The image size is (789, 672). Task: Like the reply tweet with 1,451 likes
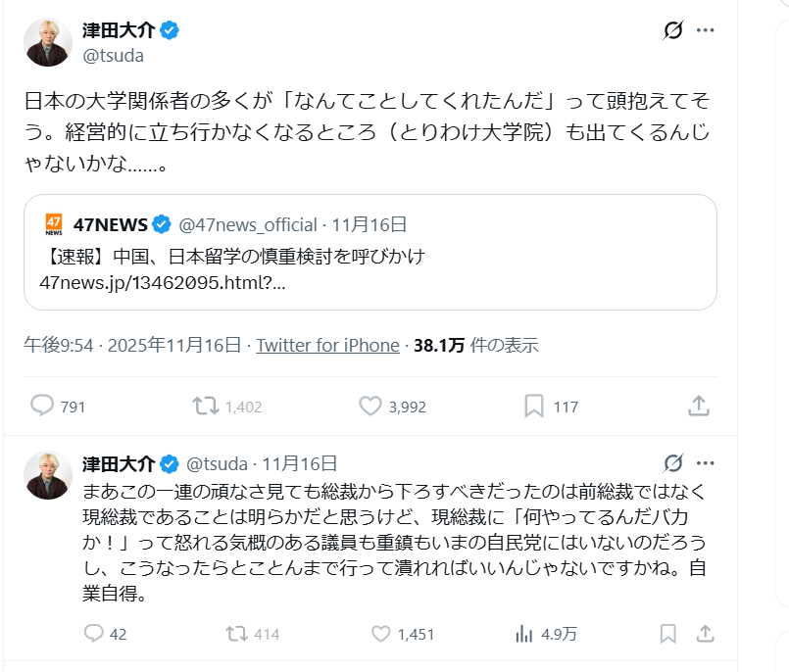381,634
